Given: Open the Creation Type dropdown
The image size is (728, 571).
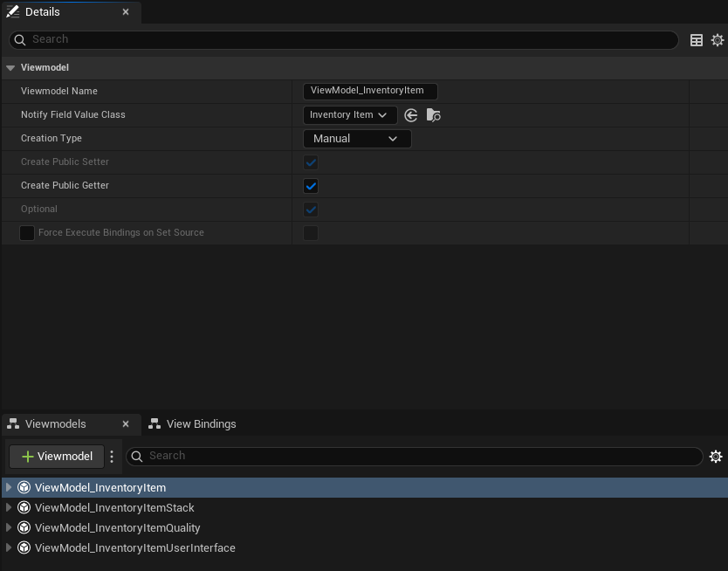Looking at the screenshot, I should pyautogui.click(x=357, y=138).
